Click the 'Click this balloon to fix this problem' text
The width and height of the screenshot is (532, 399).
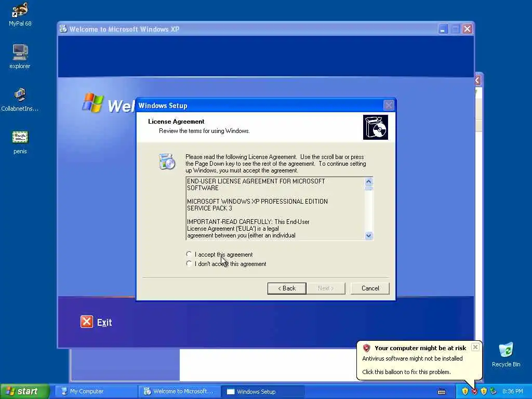406,372
